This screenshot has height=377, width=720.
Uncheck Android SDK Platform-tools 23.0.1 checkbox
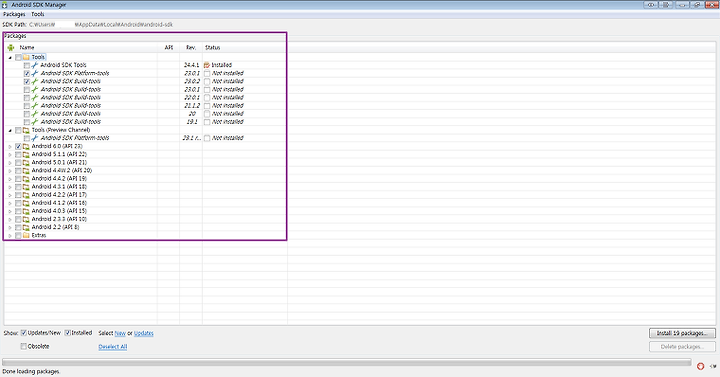[27, 73]
